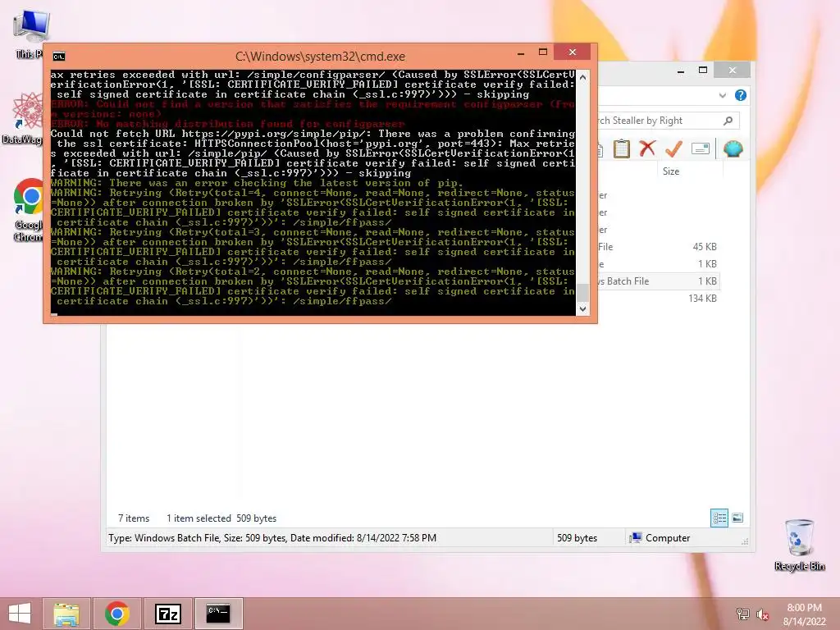Switch to cmd window via taskbar icon
840x630 pixels.
218,614
